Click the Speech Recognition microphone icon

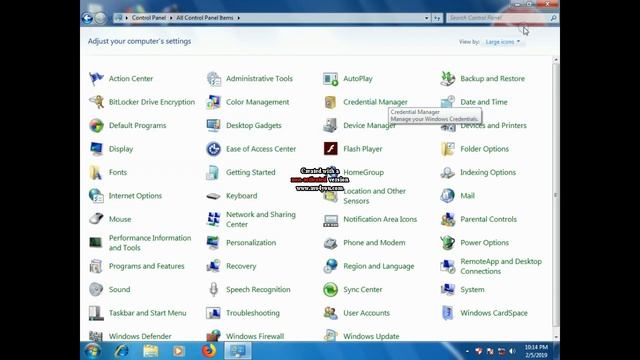click(213, 289)
